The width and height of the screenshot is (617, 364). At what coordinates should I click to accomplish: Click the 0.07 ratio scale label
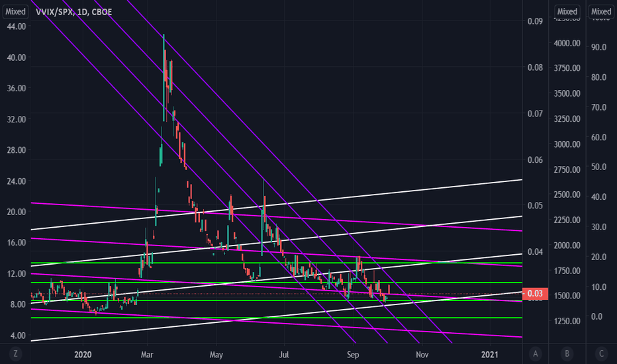[x=535, y=113]
